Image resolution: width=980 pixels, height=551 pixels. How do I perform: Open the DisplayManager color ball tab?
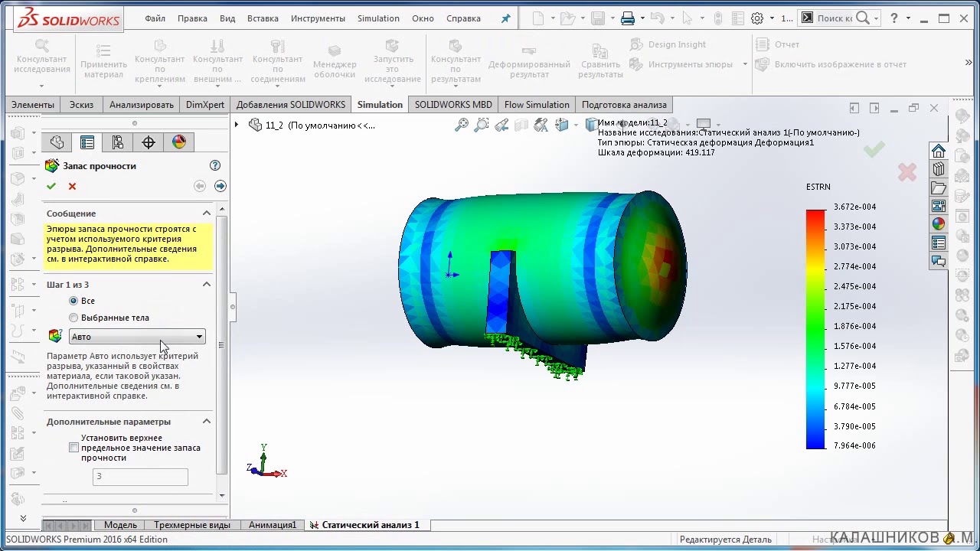point(179,142)
